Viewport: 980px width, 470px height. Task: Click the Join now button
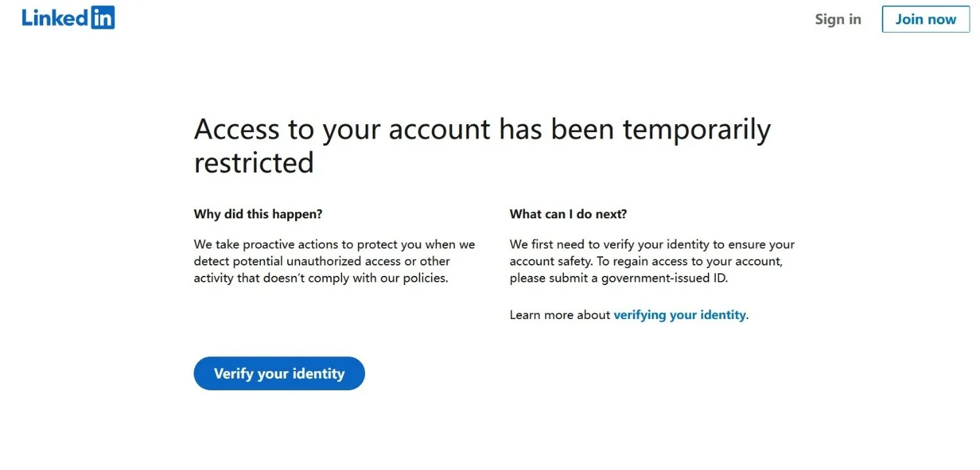pyautogui.click(x=926, y=19)
